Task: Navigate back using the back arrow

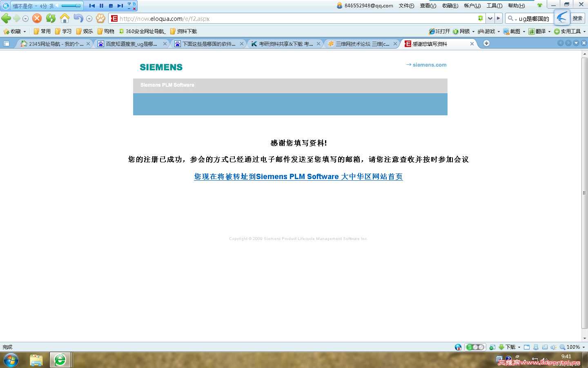Action: [6, 18]
